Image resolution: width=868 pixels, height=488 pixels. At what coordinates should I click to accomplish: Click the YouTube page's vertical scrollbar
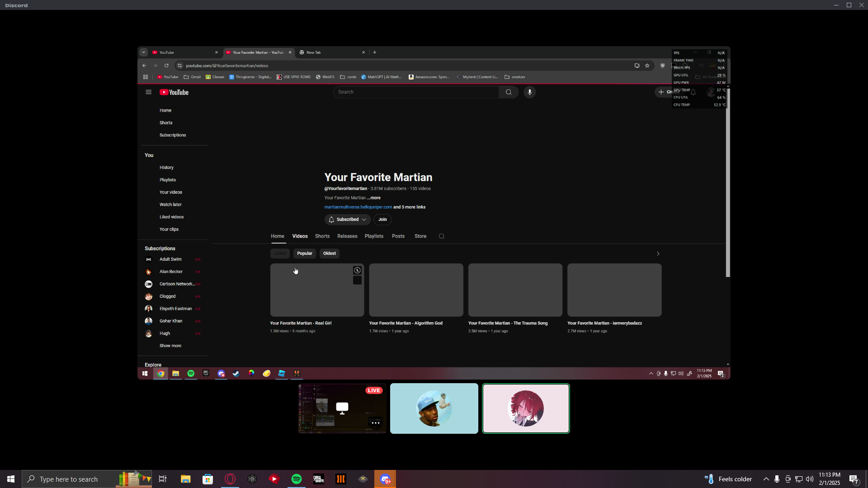click(x=727, y=181)
